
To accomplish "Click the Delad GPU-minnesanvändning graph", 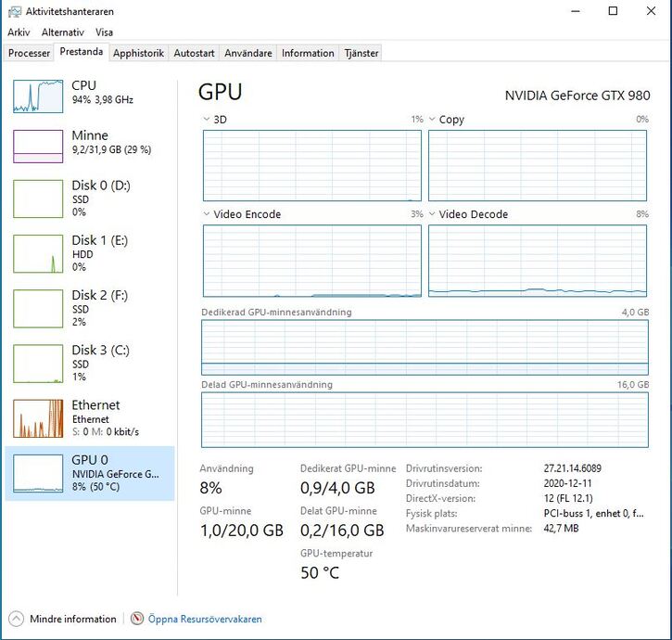I will pyautogui.click(x=425, y=420).
